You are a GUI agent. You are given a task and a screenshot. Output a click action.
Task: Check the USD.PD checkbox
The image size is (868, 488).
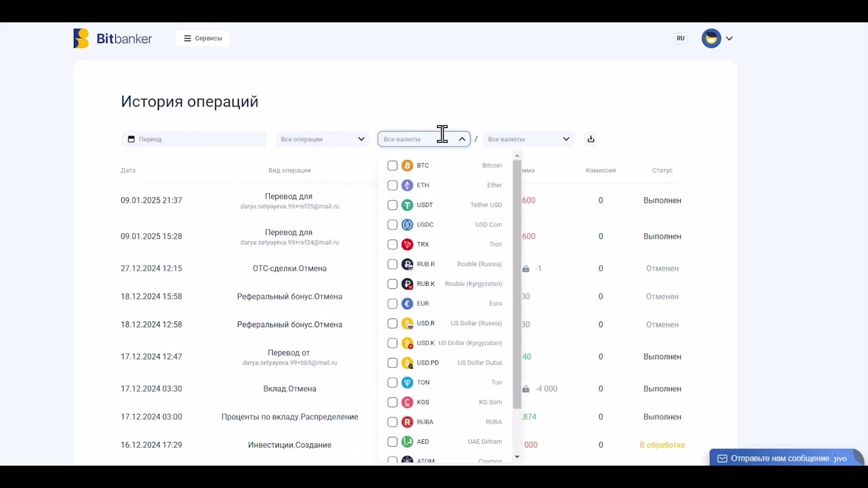click(x=393, y=363)
